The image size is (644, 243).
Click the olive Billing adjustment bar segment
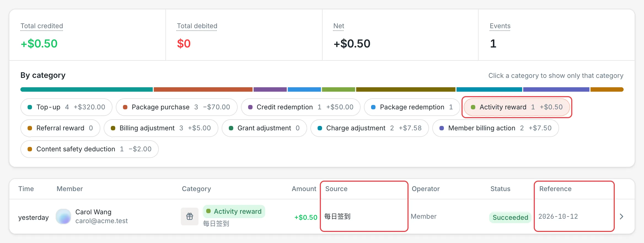point(406,89)
